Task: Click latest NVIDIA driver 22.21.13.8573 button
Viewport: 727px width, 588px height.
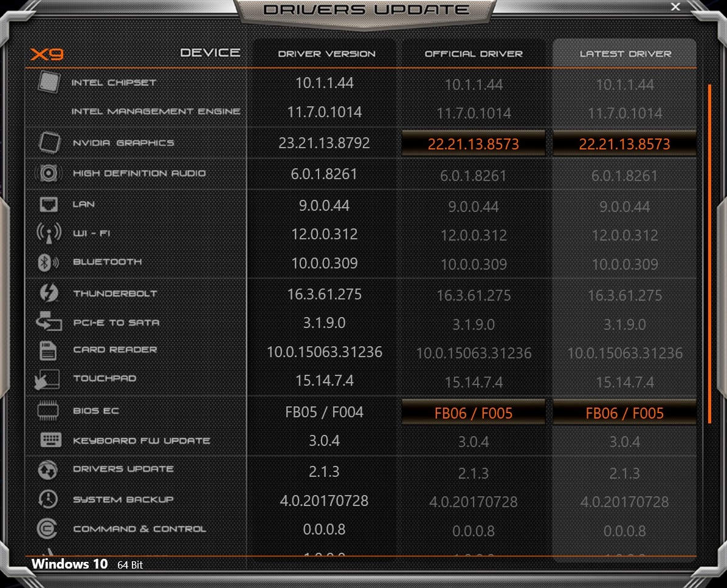Action: coord(624,143)
